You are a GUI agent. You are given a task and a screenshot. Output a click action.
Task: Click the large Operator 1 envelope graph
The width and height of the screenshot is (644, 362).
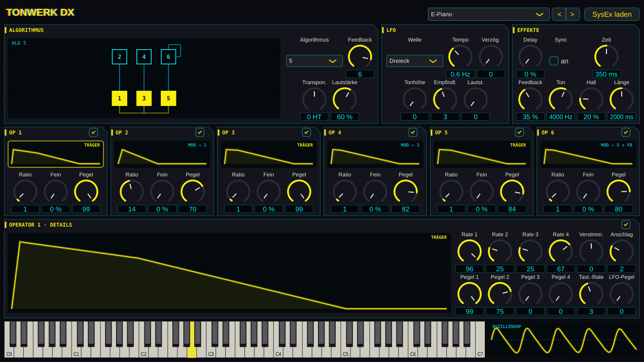click(x=229, y=273)
